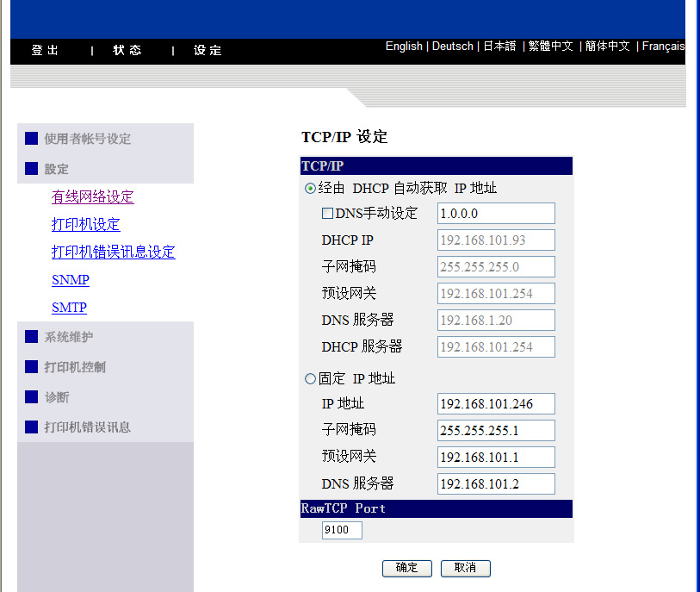Switch language to 日本語

pyautogui.click(x=499, y=47)
